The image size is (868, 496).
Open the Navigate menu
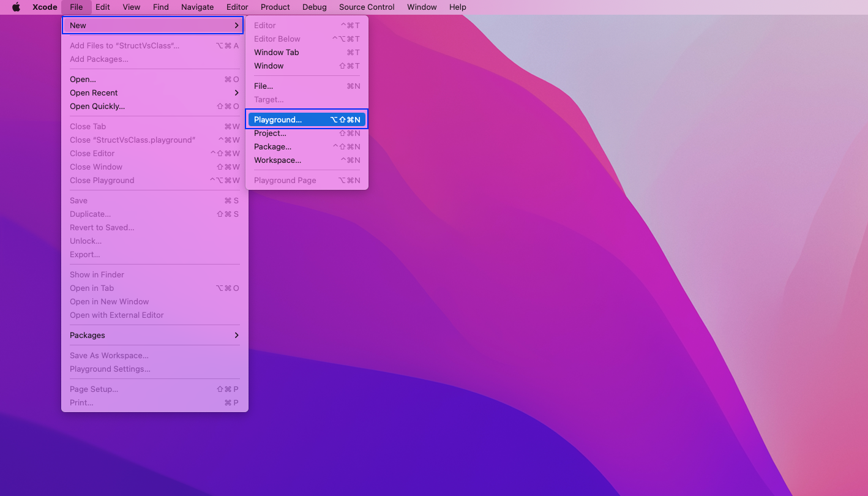coord(197,7)
